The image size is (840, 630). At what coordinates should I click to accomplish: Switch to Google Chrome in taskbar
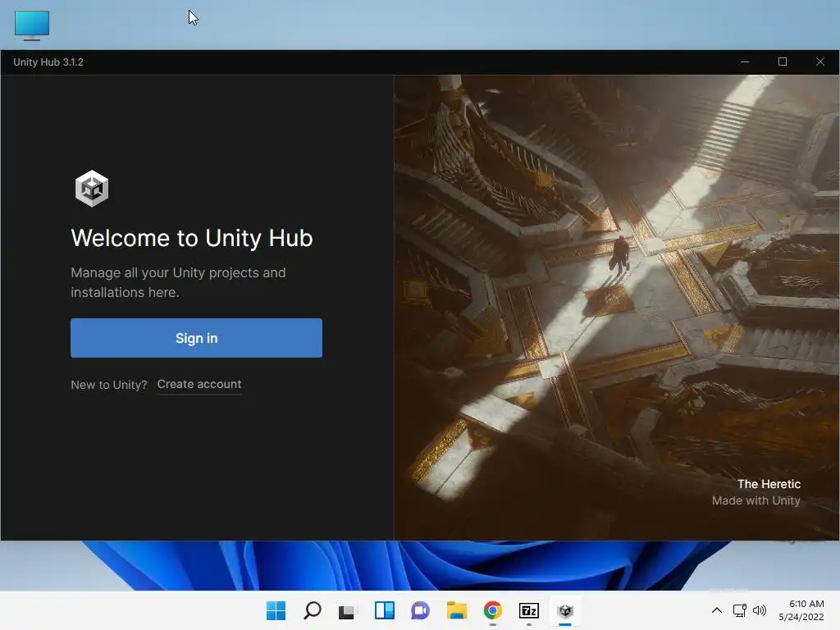click(x=493, y=610)
